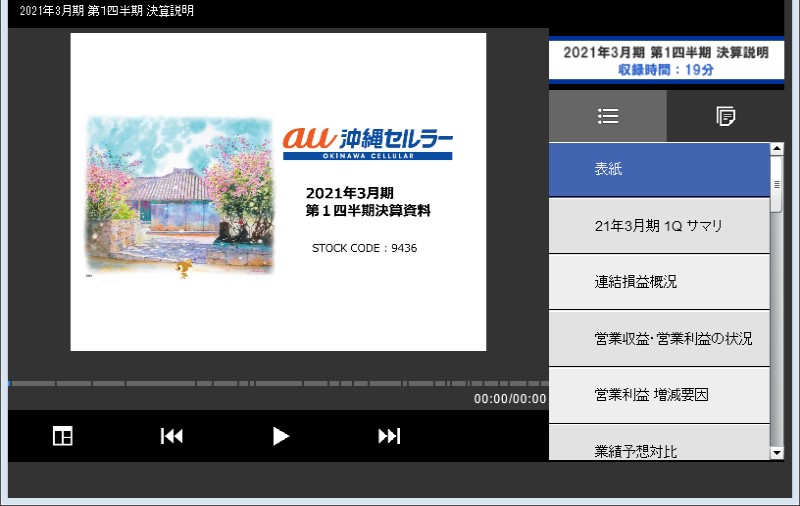This screenshot has height=506, width=800.
Task: Open the 連結損益概況 chapter
Action: [659, 282]
